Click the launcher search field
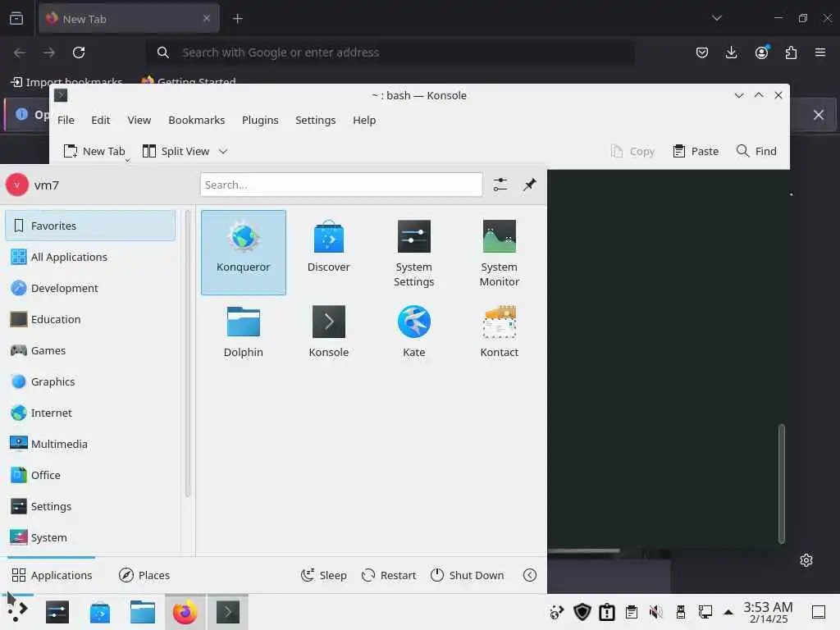 pos(341,185)
